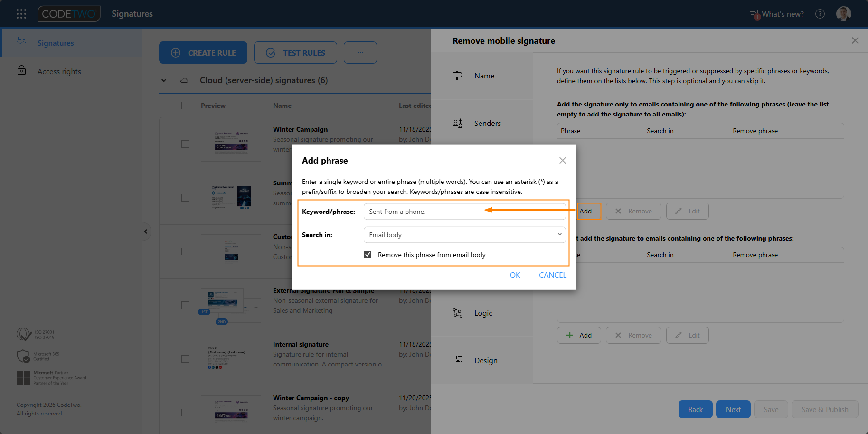The width and height of the screenshot is (868, 434).
Task: Click the CodeTwo logo
Action: tap(69, 14)
